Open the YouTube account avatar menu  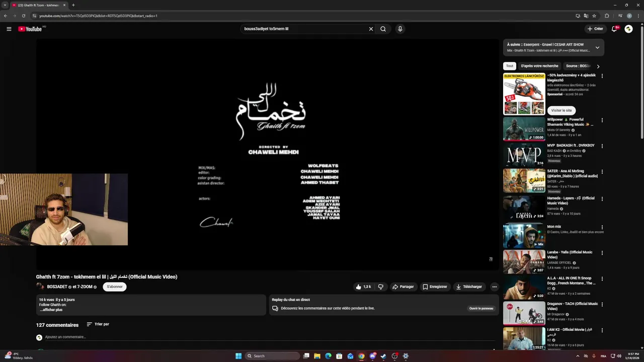click(628, 29)
